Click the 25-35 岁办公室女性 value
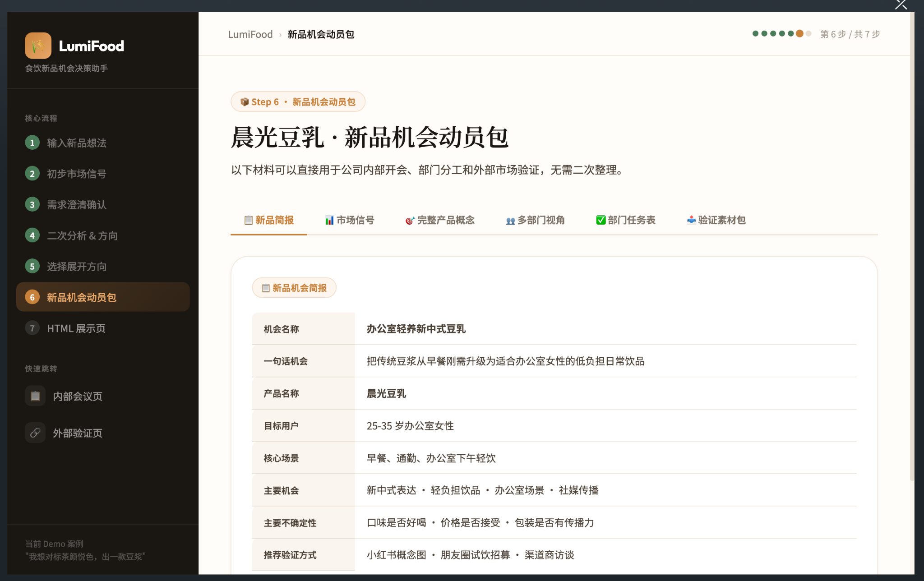 point(410,426)
